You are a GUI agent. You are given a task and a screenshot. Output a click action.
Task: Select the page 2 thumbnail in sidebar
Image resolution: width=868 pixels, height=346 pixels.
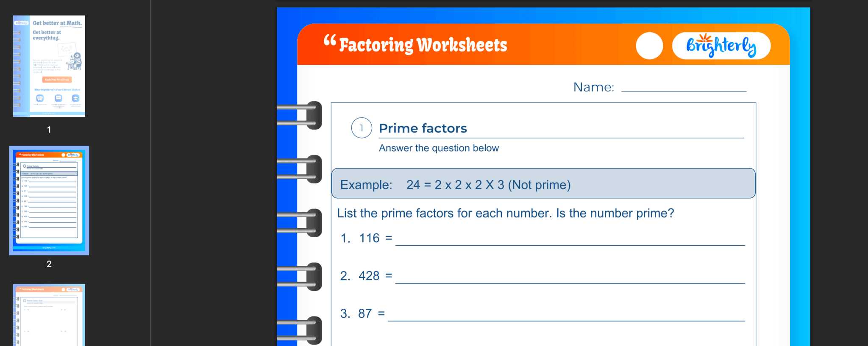49,200
